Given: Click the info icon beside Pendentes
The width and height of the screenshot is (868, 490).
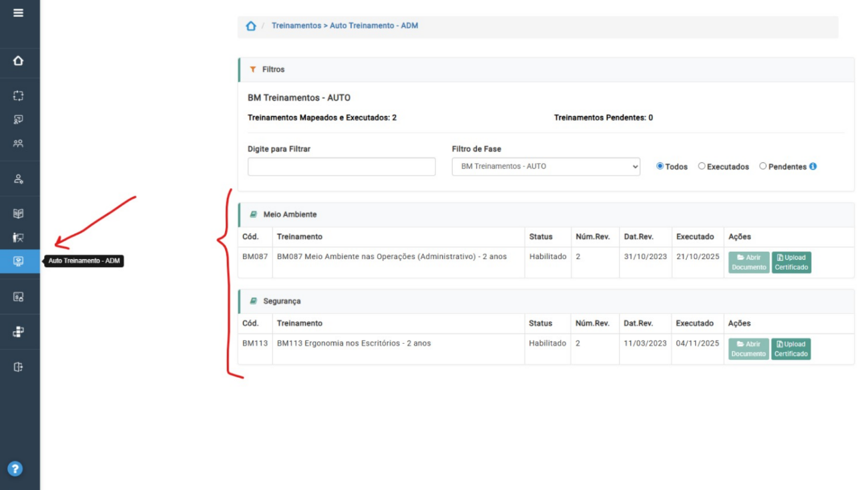Looking at the screenshot, I should point(813,166).
